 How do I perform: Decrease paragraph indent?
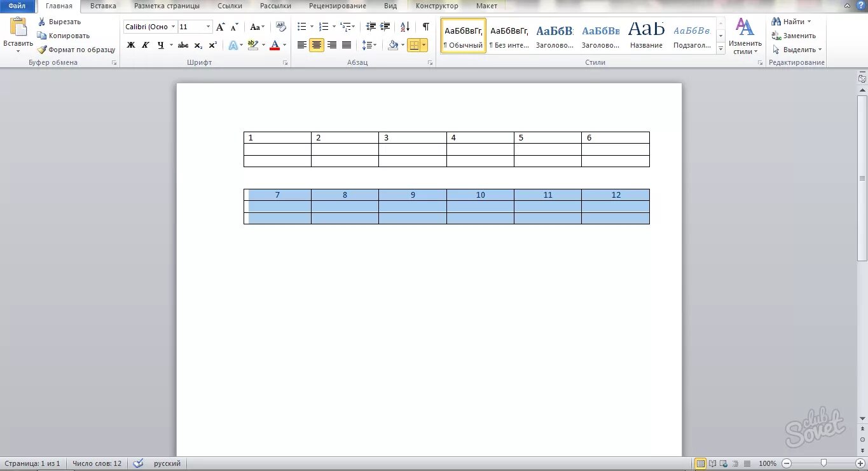pyautogui.click(x=371, y=27)
